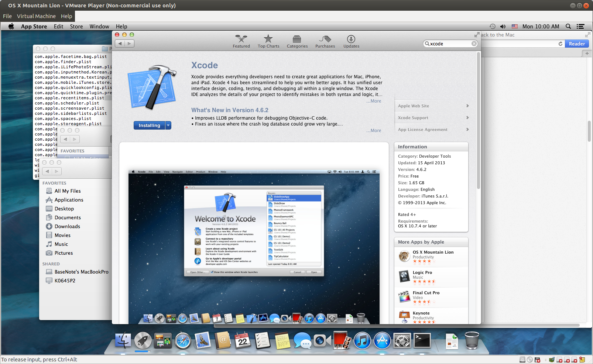This screenshot has height=364, width=593.
Task: Click the Installing button for Xcode
Action: (150, 126)
